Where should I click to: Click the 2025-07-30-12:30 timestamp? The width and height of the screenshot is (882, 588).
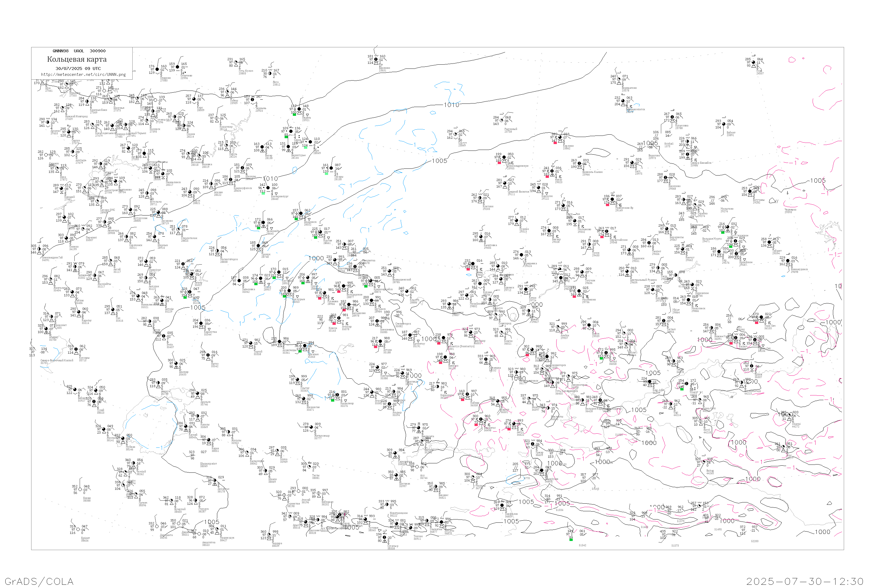pos(805,581)
